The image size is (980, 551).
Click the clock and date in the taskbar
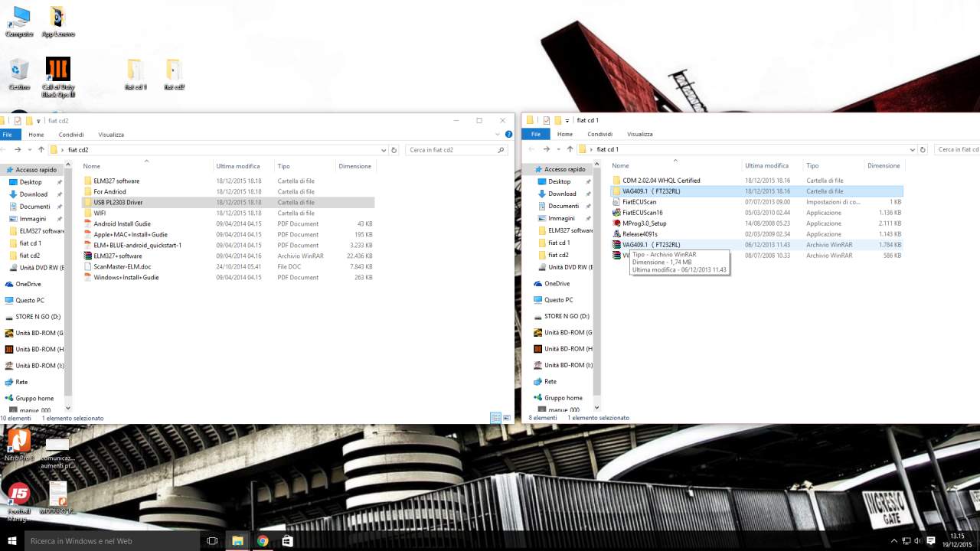956,540
